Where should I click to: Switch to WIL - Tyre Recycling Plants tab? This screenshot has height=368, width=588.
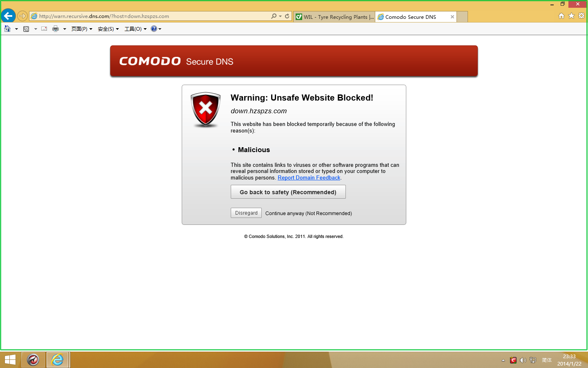click(334, 17)
